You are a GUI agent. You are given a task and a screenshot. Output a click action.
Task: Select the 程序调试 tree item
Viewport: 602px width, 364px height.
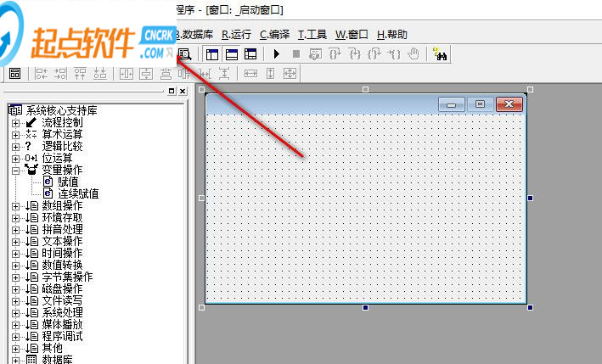62,336
